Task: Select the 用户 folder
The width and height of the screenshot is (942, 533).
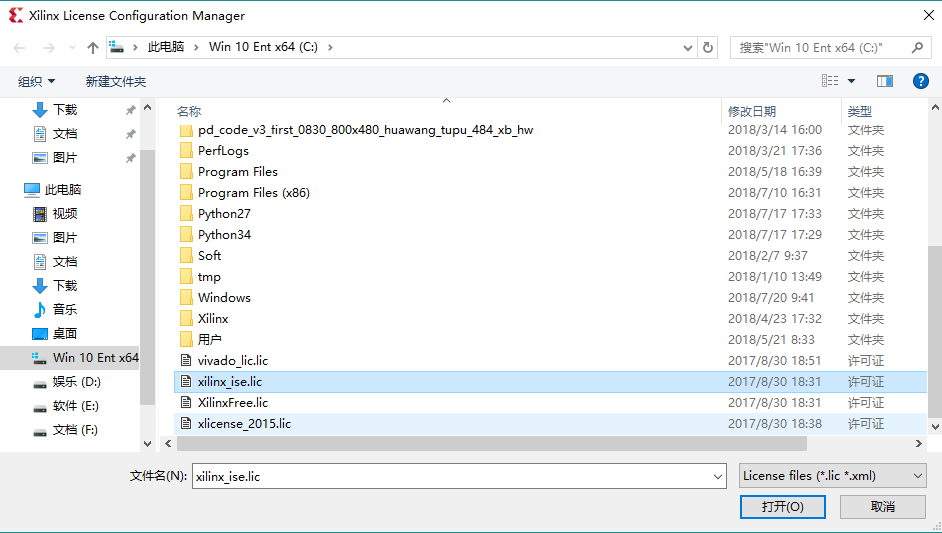Action: [x=210, y=340]
